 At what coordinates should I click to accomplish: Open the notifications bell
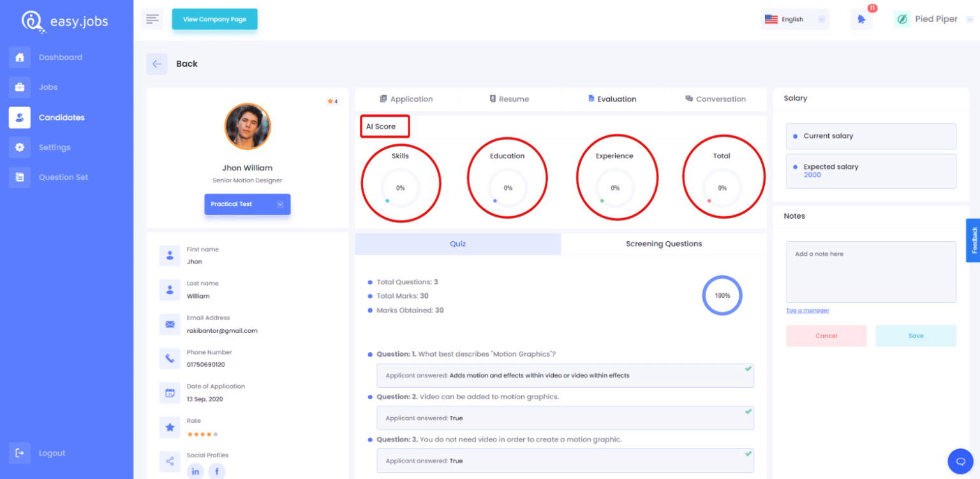click(x=861, y=19)
